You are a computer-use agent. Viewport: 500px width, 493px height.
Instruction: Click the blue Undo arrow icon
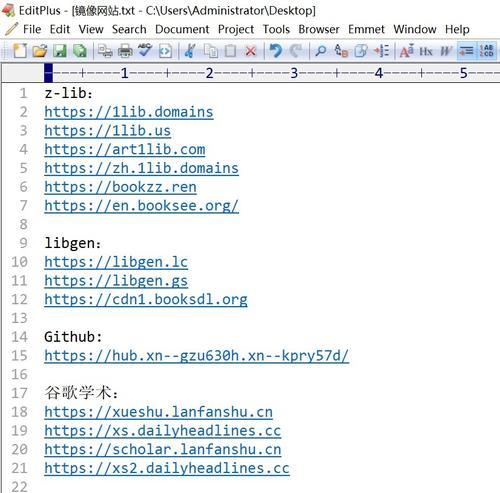point(276,51)
